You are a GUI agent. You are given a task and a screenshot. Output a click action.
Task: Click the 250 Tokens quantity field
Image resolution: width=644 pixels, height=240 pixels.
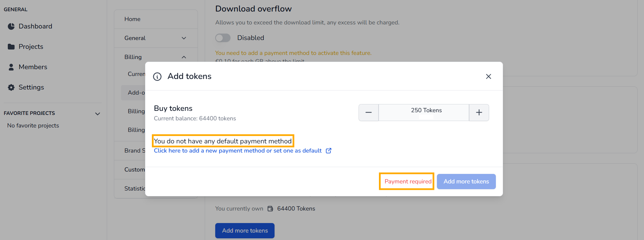coord(424,113)
